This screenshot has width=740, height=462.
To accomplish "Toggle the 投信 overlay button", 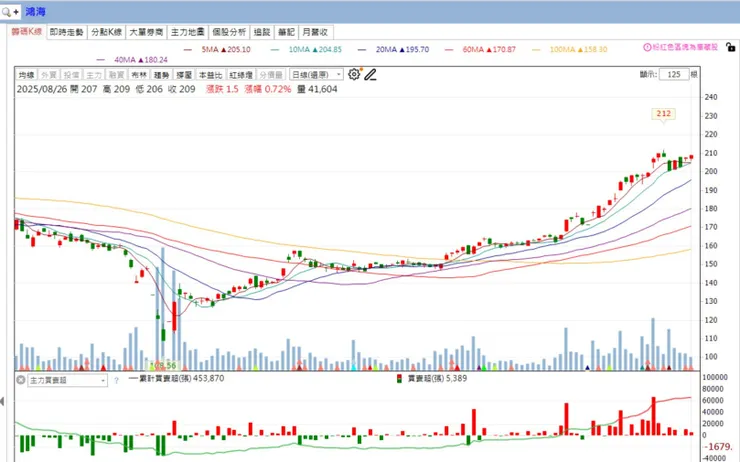I will tap(72, 75).
